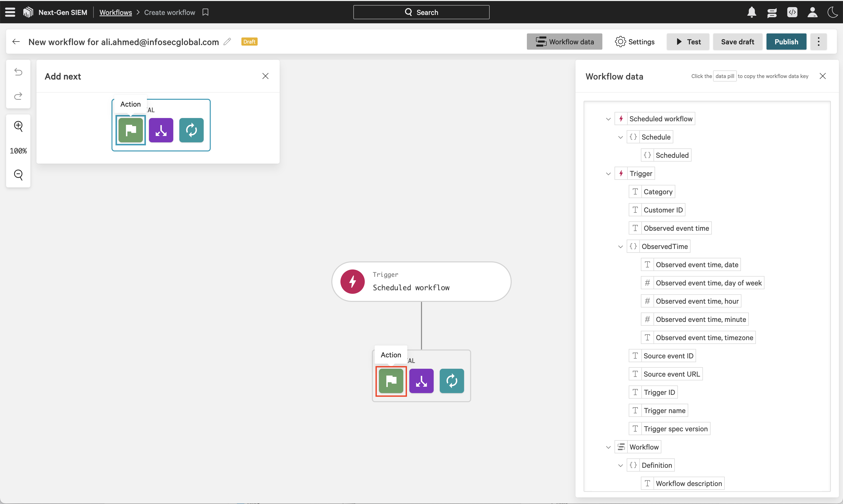The image size is (843, 504).
Task: Open the notifications bell
Action: (752, 12)
